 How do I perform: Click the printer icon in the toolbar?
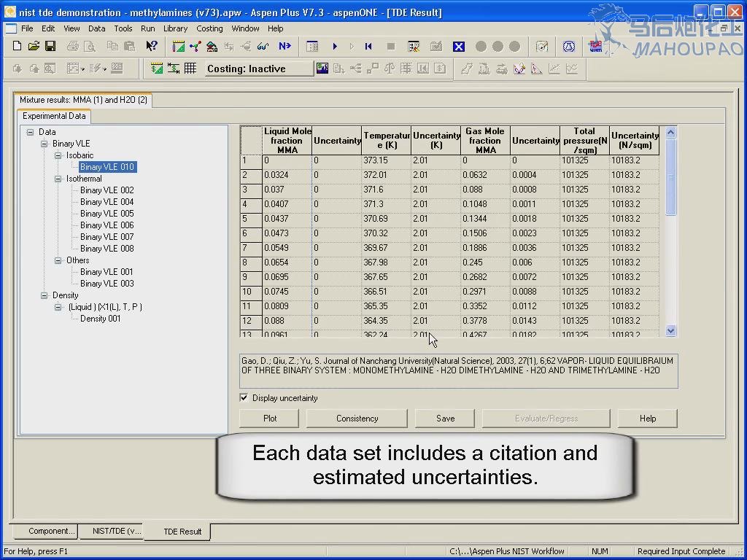[x=72, y=46]
